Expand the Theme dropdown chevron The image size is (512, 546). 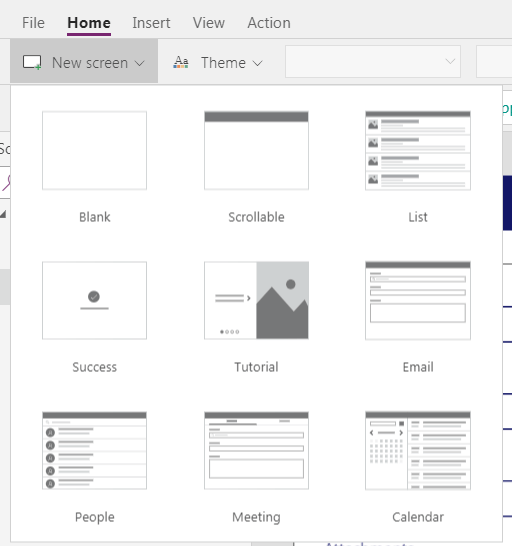[257, 63]
